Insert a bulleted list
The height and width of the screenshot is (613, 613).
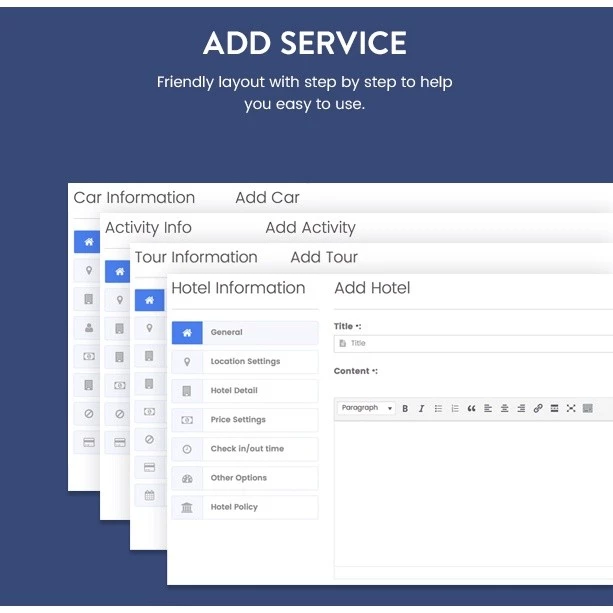coord(438,409)
